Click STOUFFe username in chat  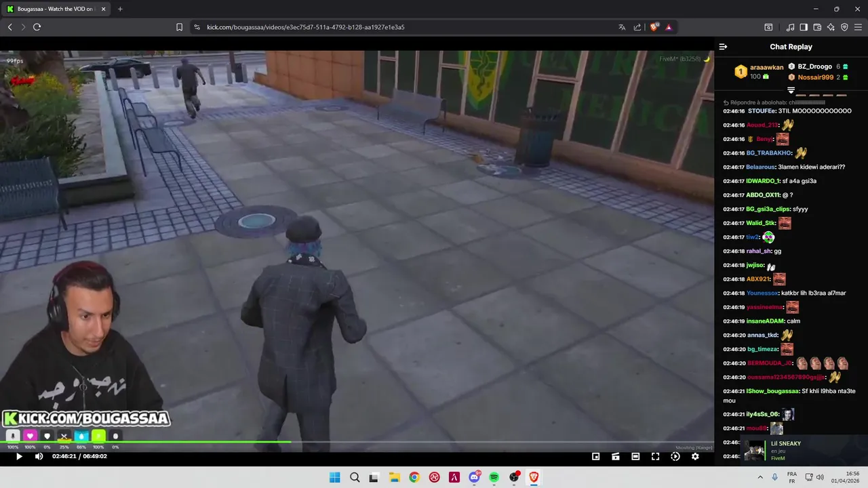pos(762,111)
